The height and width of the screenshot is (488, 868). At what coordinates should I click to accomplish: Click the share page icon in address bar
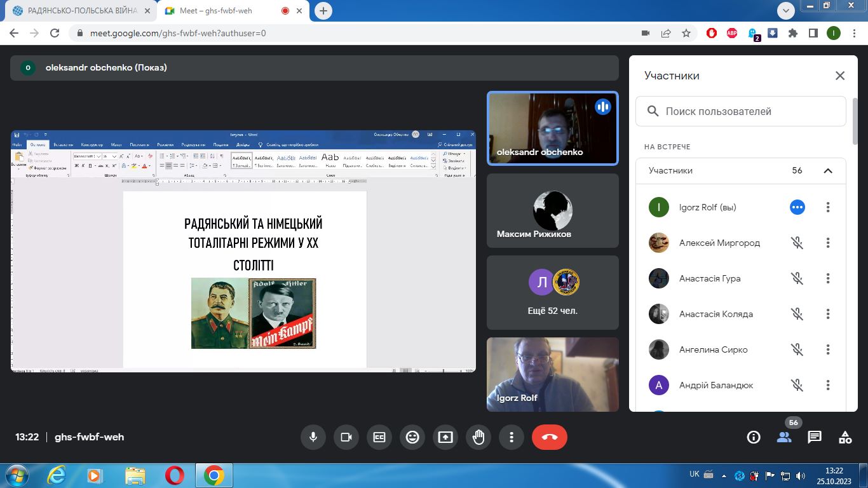point(666,33)
